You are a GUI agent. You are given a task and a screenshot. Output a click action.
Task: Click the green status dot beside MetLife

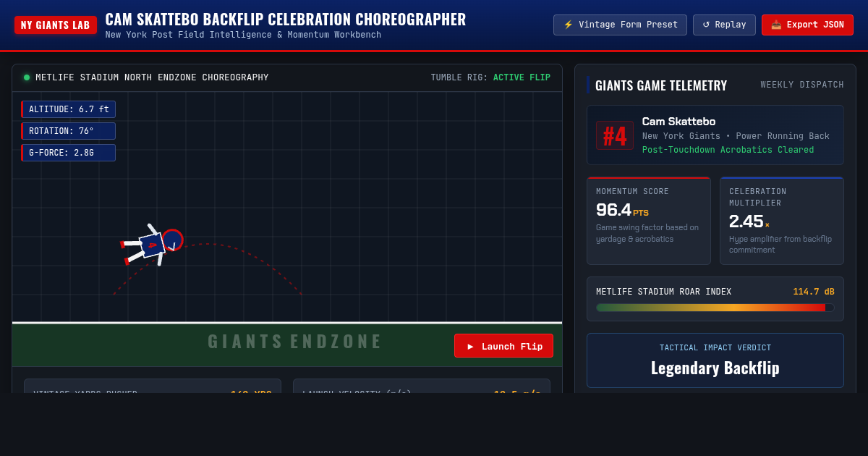27,77
